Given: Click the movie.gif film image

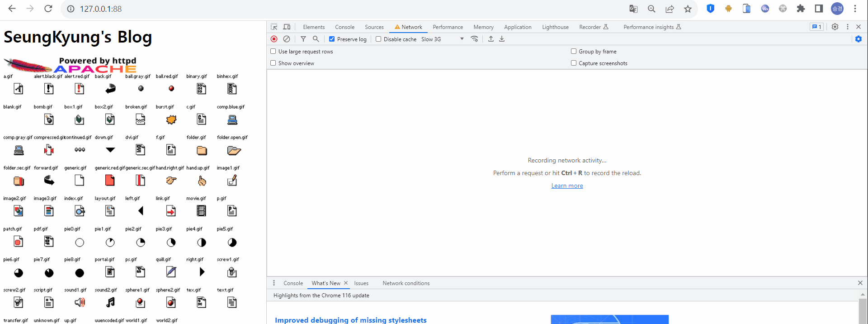Looking at the screenshot, I should (202, 211).
